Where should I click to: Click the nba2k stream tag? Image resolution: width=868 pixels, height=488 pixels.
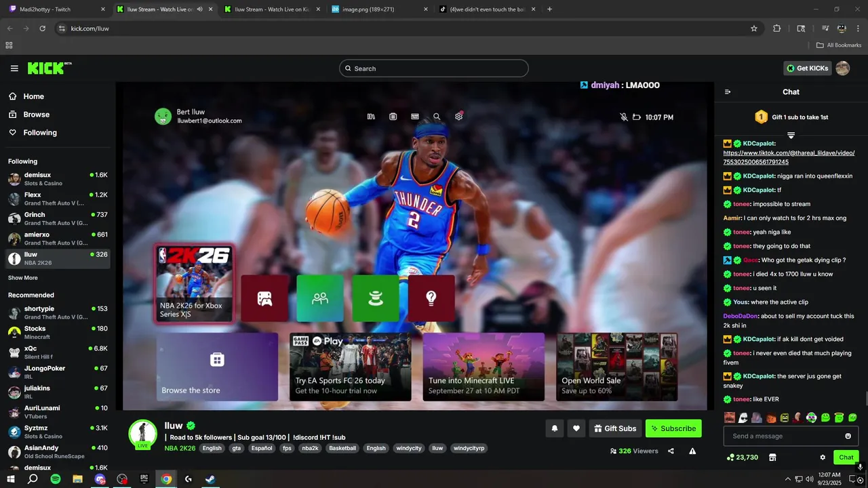point(310,448)
